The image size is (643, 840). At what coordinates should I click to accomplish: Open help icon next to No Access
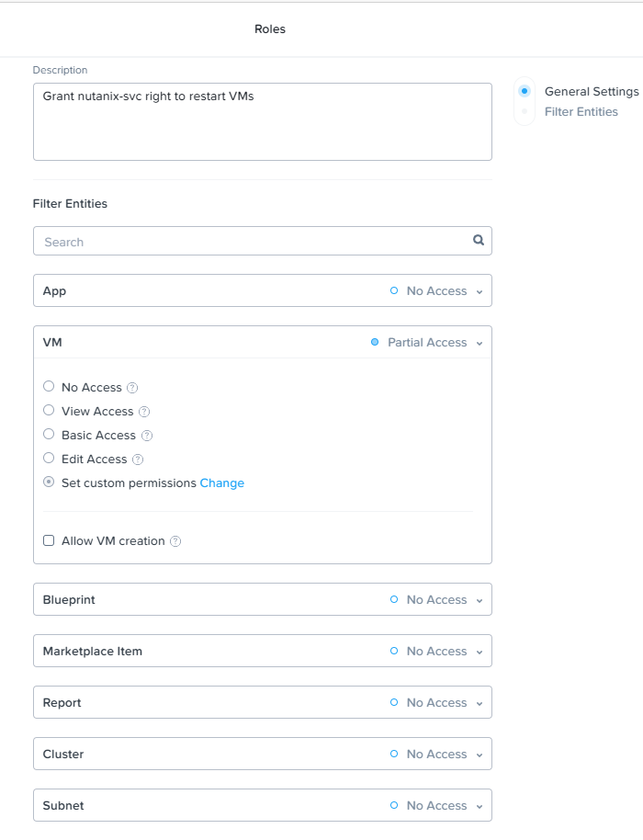pyautogui.click(x=132, y=387)
